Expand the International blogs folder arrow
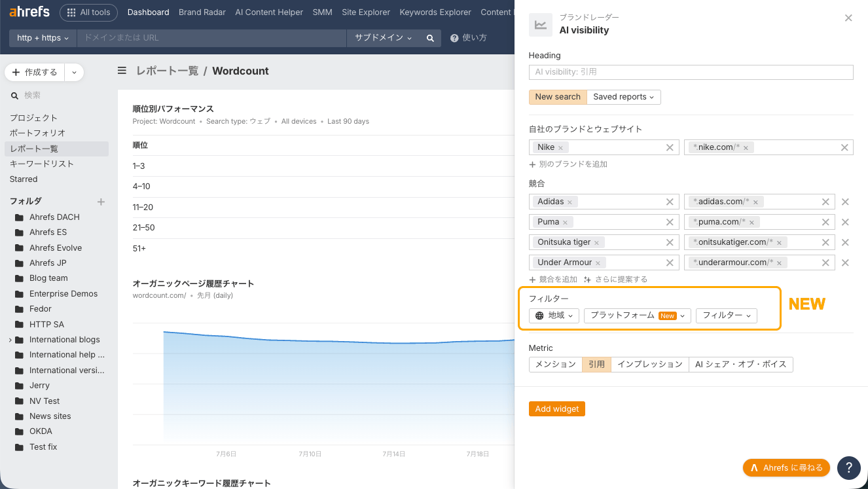 click(10, 340)
